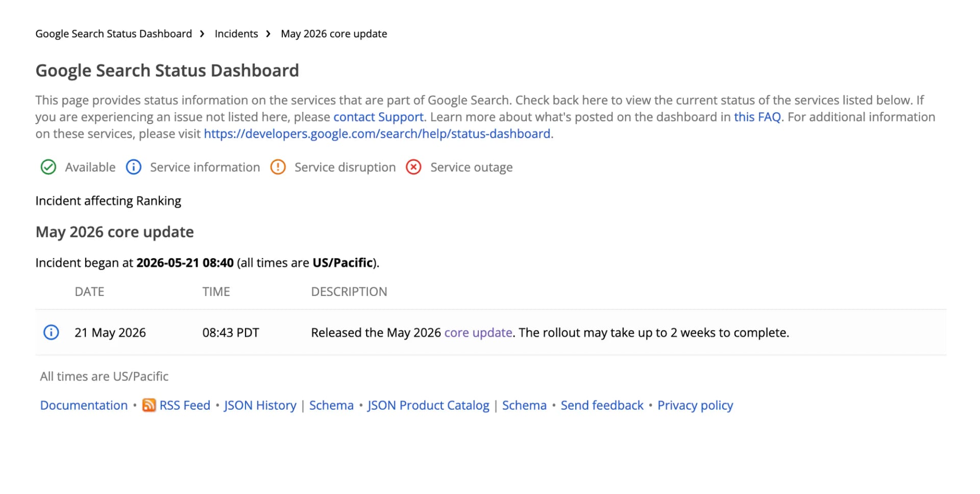Select the May 2026 core update breadcrumb

334,34
